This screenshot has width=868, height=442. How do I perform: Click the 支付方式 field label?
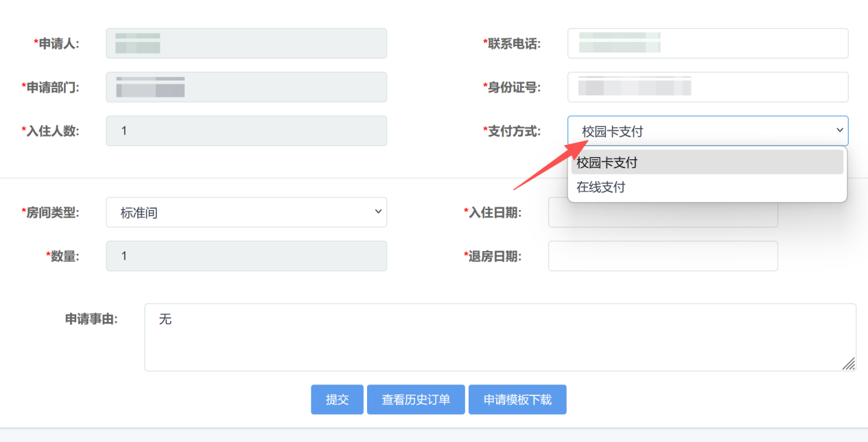click(x=513, y=131)
